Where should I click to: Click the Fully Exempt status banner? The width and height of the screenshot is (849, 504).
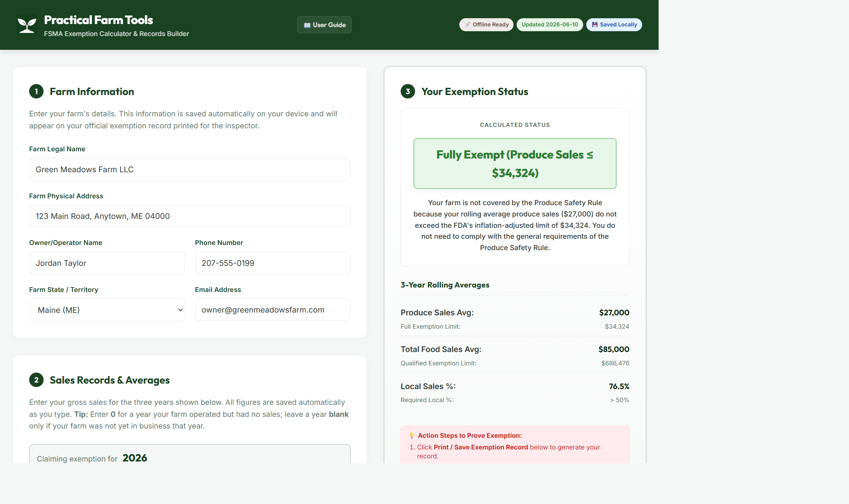(515, 164)
